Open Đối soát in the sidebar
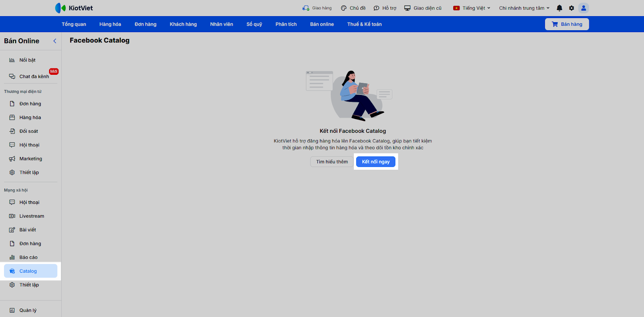Image resolution: width=644 pixels, height=317 pixels. [x=31, y=131]
